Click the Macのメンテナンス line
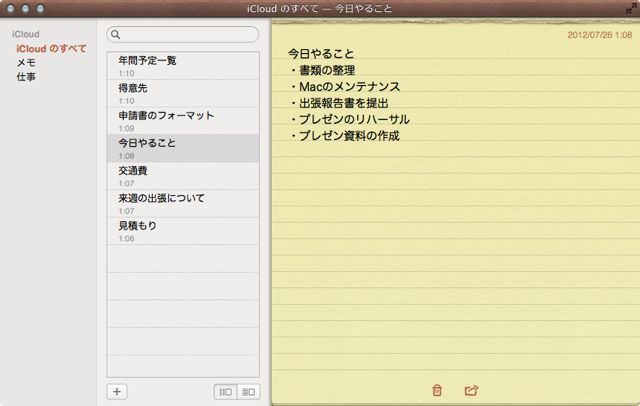 [345, 87]
